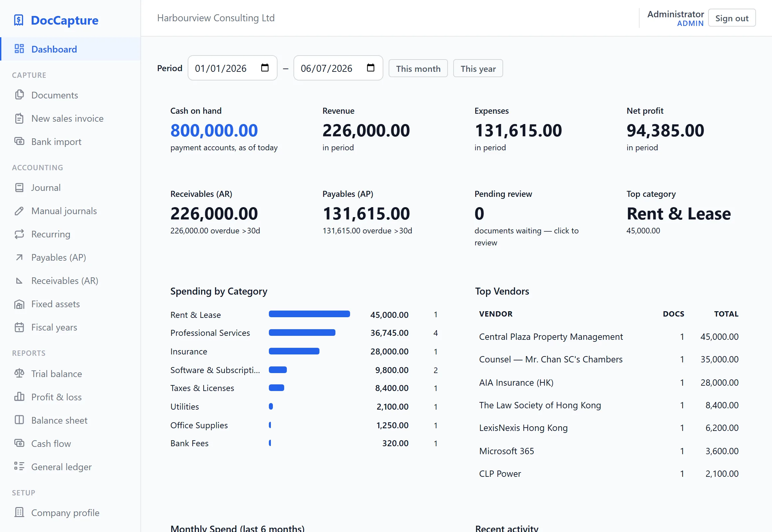Click the Insurance spending bar
Image resolution: width=772 pixels, height=532 pixels.
click(294, 351)
